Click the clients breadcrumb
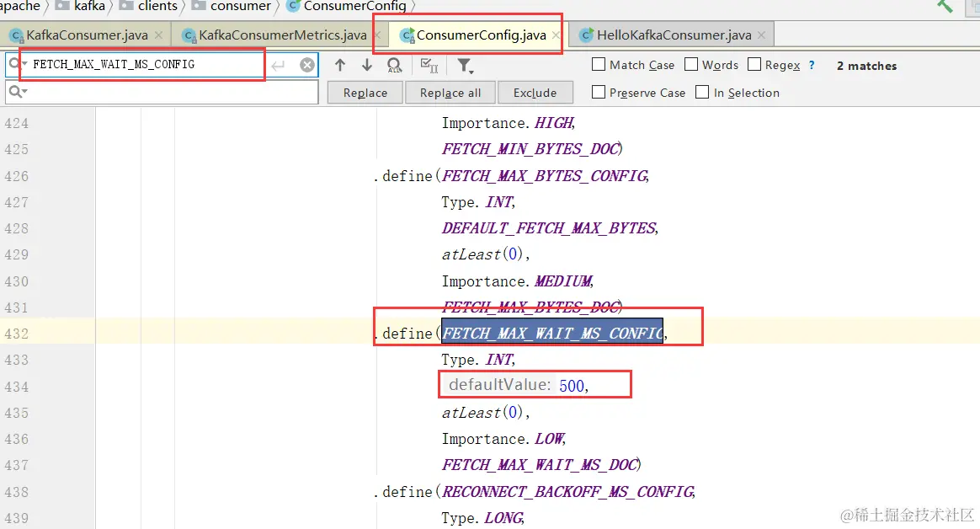The width and height of the screenshot is (980, 529). tap(157, 6)
